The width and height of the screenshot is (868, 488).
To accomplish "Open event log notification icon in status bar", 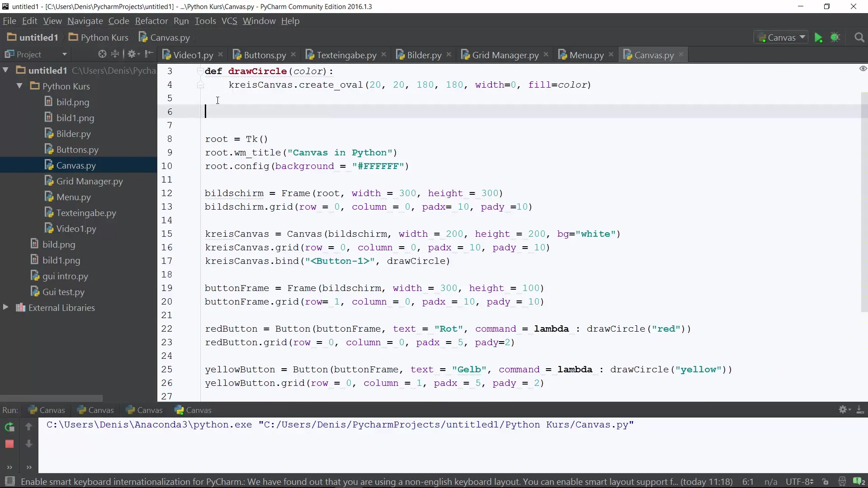I will [859, 482].
